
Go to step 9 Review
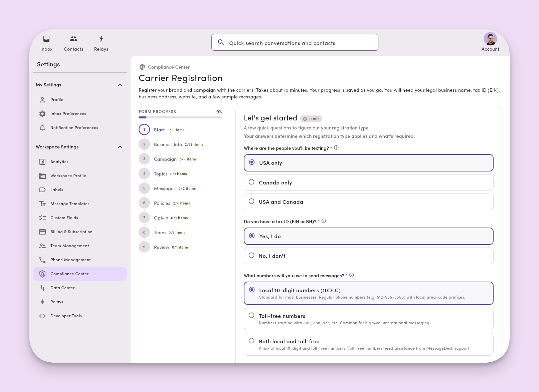(x=164, y=247)
